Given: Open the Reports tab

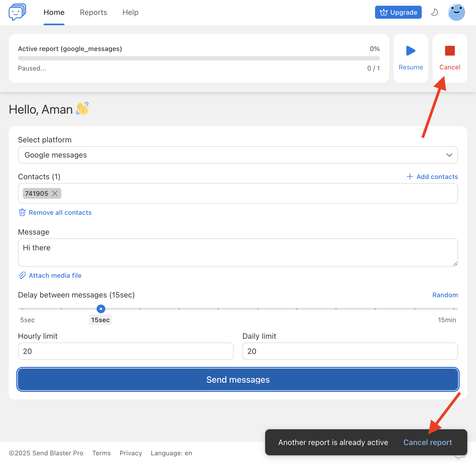Looking at the screenshot, I should 93,12.
